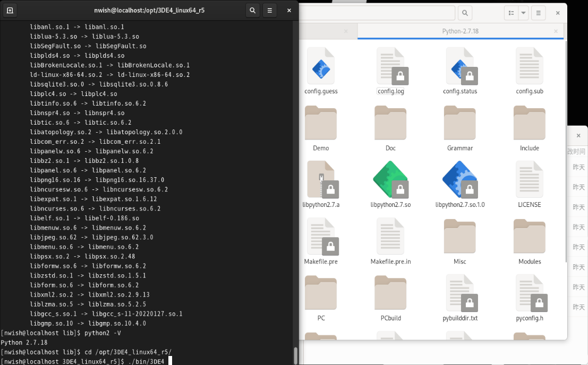Open the Modules folder
The height and width of the screenshot is (365, 588).
coord(529,237)
